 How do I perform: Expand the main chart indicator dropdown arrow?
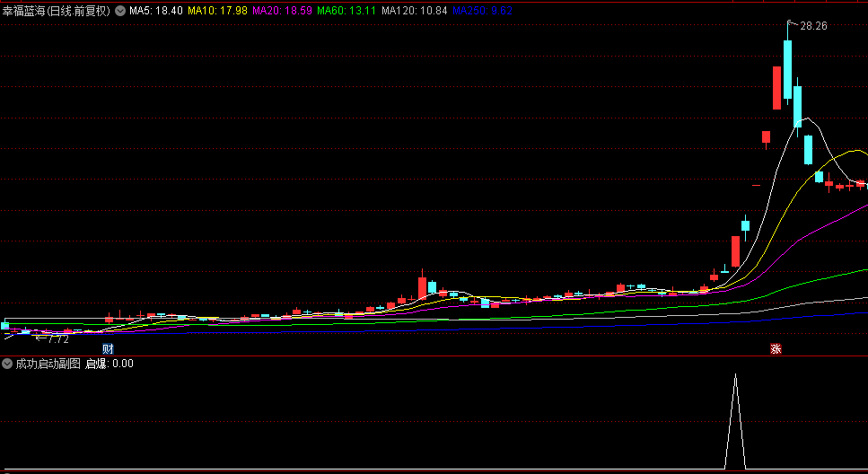(120, 11)
